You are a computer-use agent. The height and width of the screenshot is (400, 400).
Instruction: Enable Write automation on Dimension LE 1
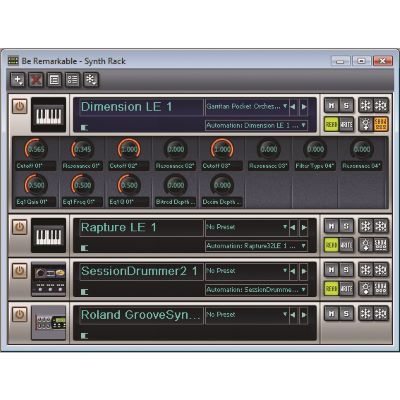coord(346,124)
